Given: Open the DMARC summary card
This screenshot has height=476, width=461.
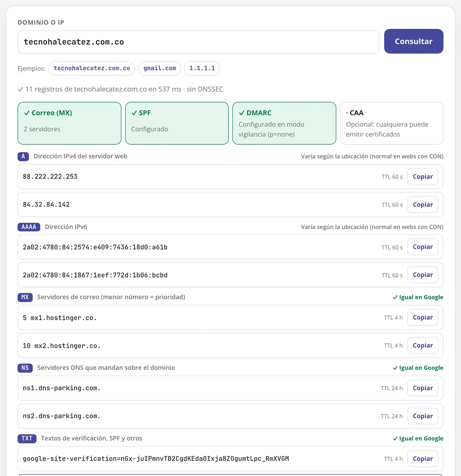Looking at the screenshot, I should click(x=284, y=123).
